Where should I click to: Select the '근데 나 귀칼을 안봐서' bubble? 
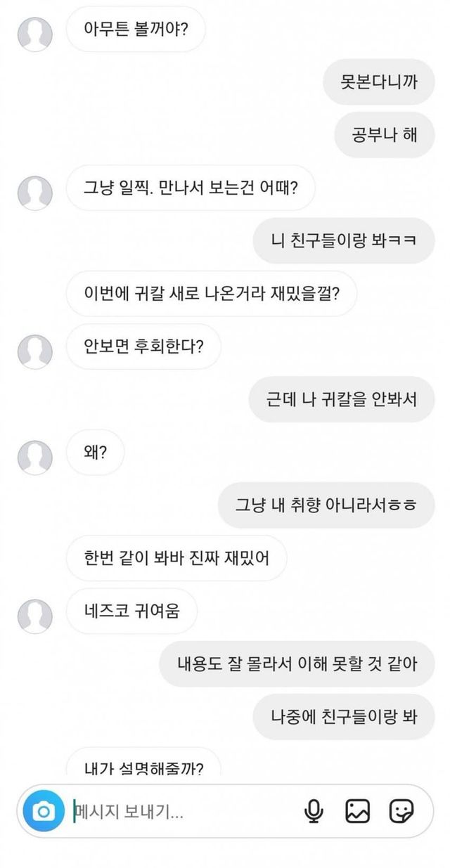[x=342, y=399]
